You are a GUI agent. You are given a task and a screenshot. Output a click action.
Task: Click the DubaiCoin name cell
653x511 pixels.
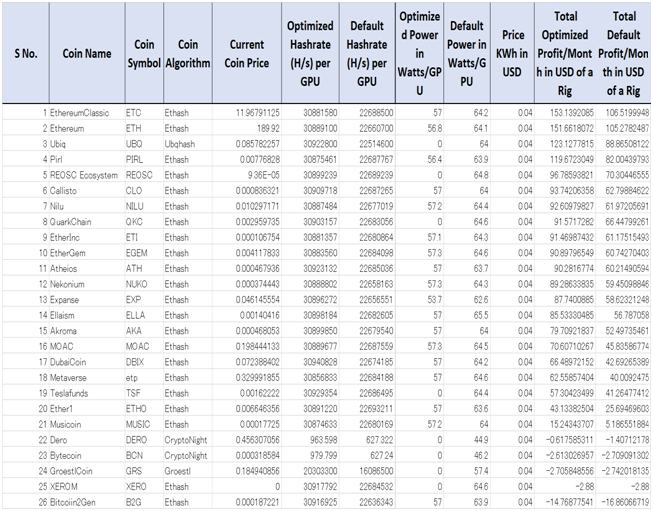87,362
